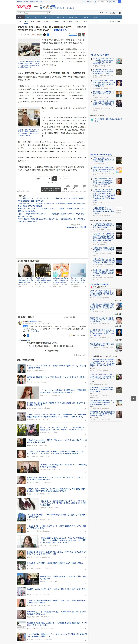Click 参考になった 3424 button
The image size is (138, 644).
pos(78,336)
